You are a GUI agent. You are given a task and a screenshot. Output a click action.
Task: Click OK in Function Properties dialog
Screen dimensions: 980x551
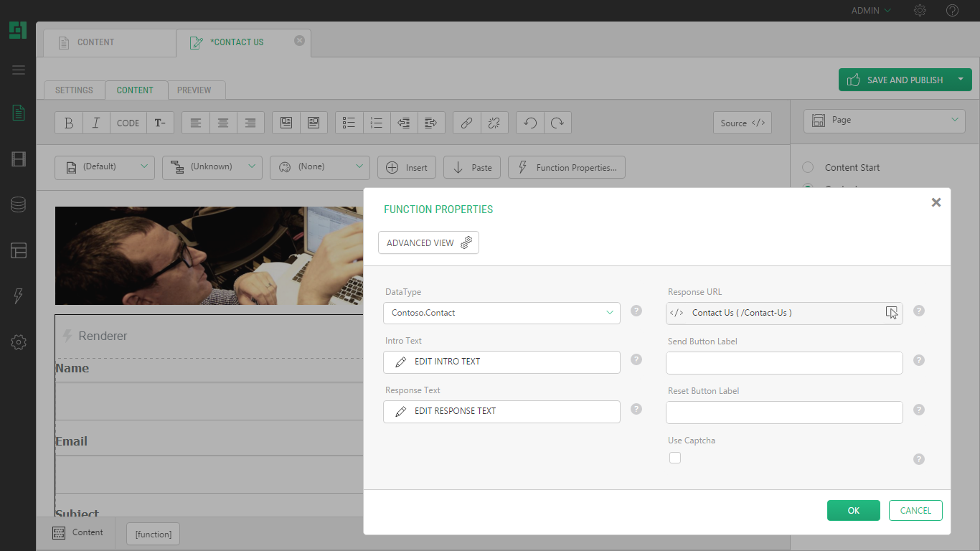(853, 510)
